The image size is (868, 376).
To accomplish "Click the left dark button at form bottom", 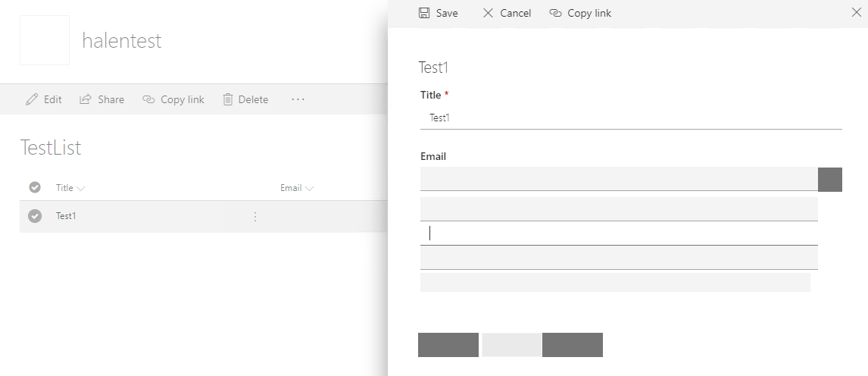I will pyautogui.click(x=448, y=344).
